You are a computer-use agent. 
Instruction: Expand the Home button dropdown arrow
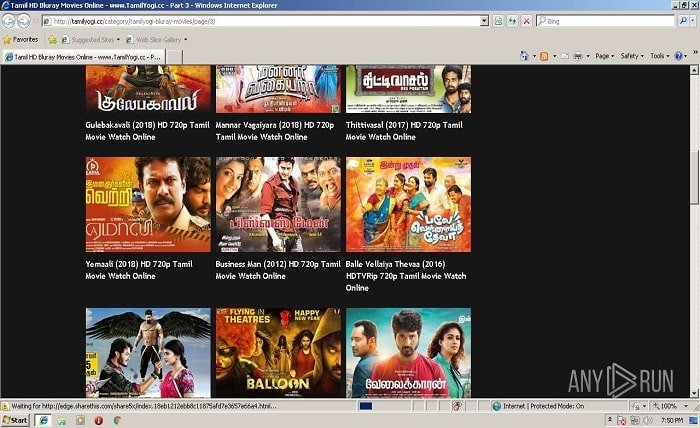pos(534,56)
